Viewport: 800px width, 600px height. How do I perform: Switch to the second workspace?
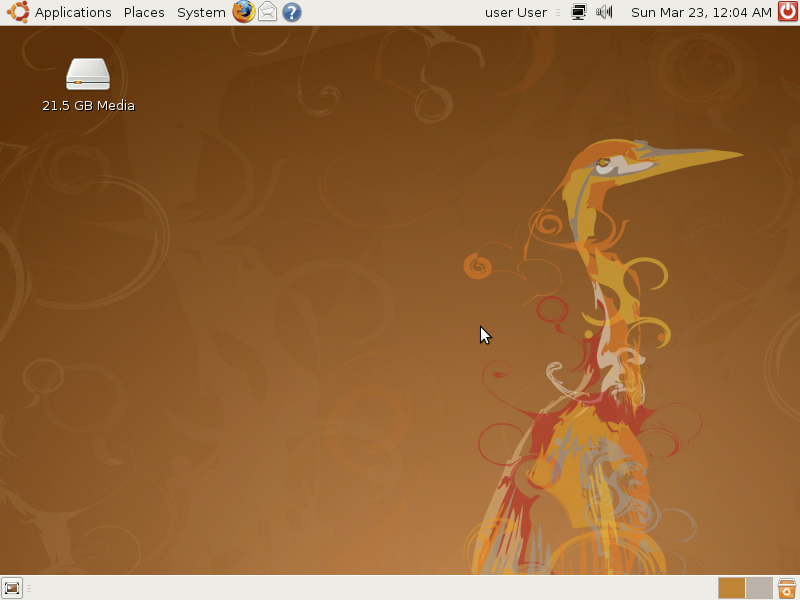tap(759, 588)
